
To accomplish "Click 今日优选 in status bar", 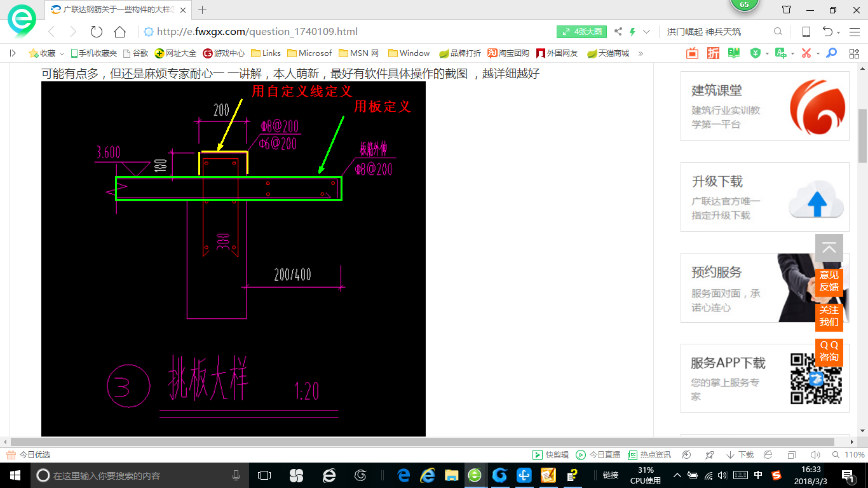I will pyautogui.click(x=29, y=455).
